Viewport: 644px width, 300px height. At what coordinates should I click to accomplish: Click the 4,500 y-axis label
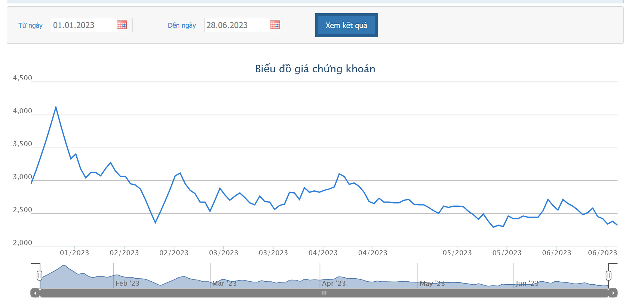tap(22, 78)
